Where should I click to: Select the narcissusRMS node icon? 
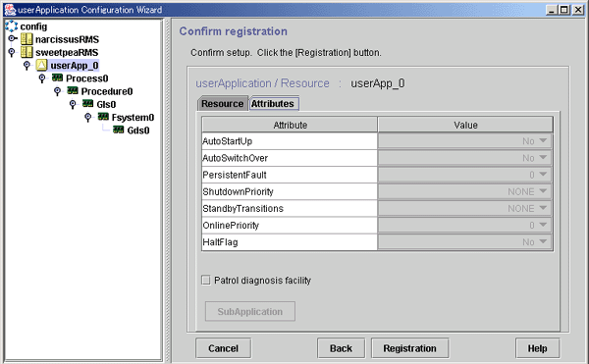(27, 39)
